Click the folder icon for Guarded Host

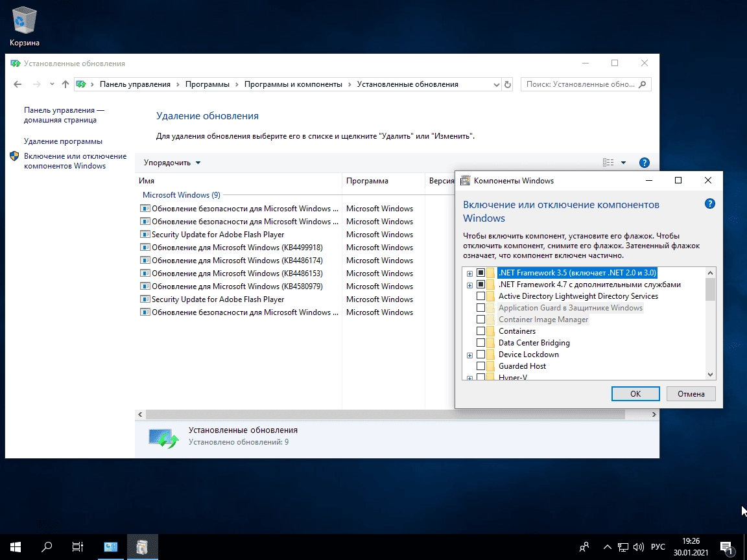click(490, 366)
